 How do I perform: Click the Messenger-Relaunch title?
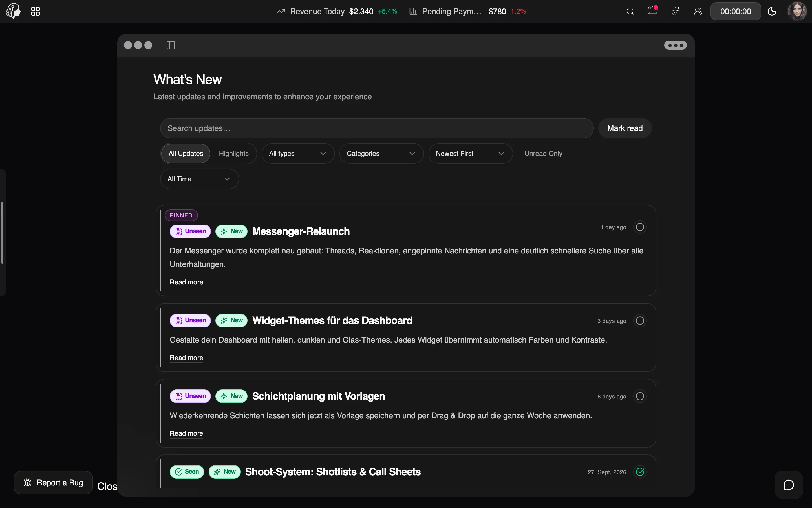click(301, 231)
